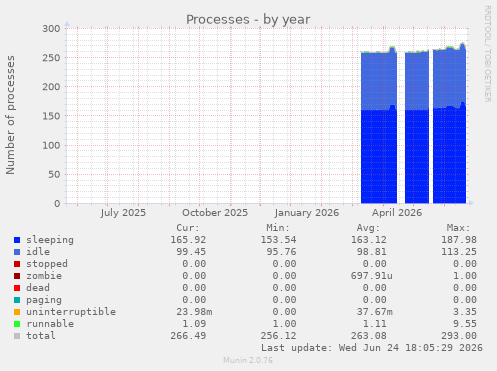Click runnable maximum value 9.55

click(465, 324)
